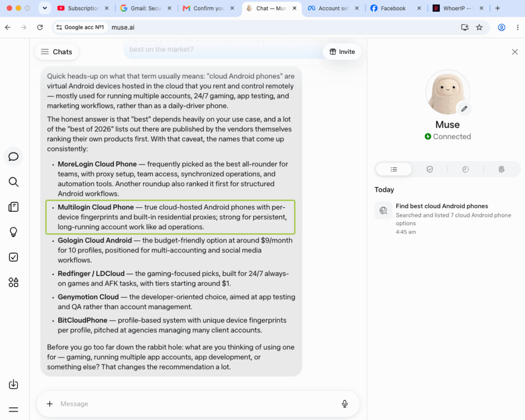Open the shapes apps icon in sidebar
The image size is (525, 420).
(13, 283)
